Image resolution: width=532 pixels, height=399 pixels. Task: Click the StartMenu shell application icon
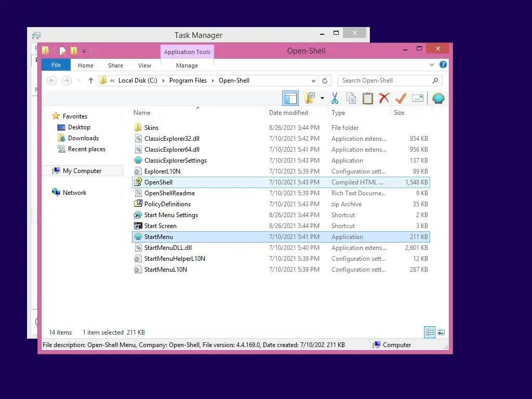coord(138,237)
